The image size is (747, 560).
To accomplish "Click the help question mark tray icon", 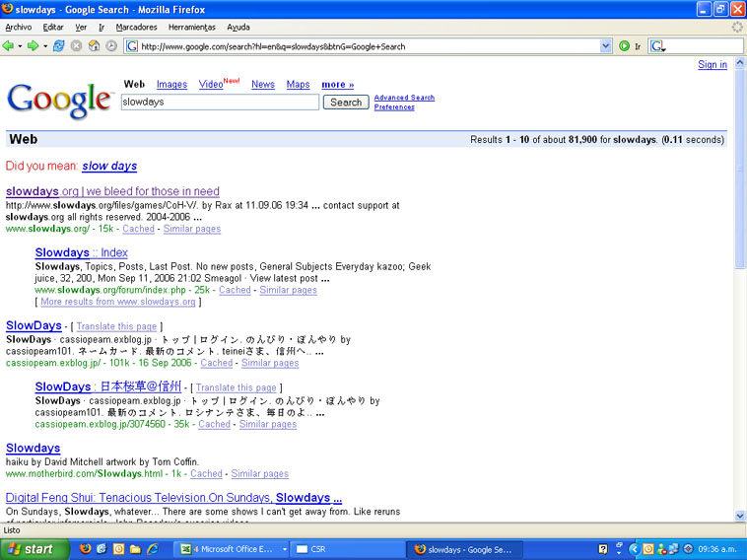I will [603, 549].
